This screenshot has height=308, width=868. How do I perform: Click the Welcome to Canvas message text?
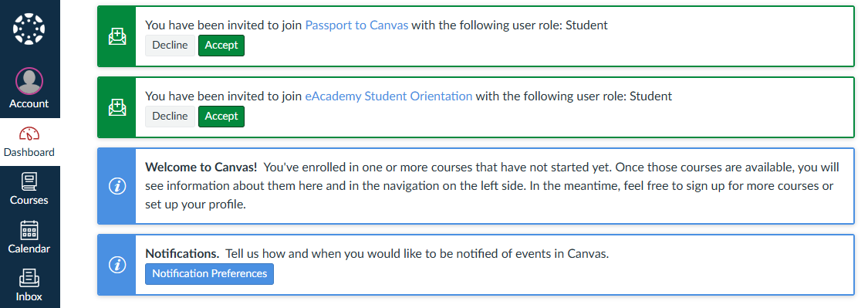[492, 186]
